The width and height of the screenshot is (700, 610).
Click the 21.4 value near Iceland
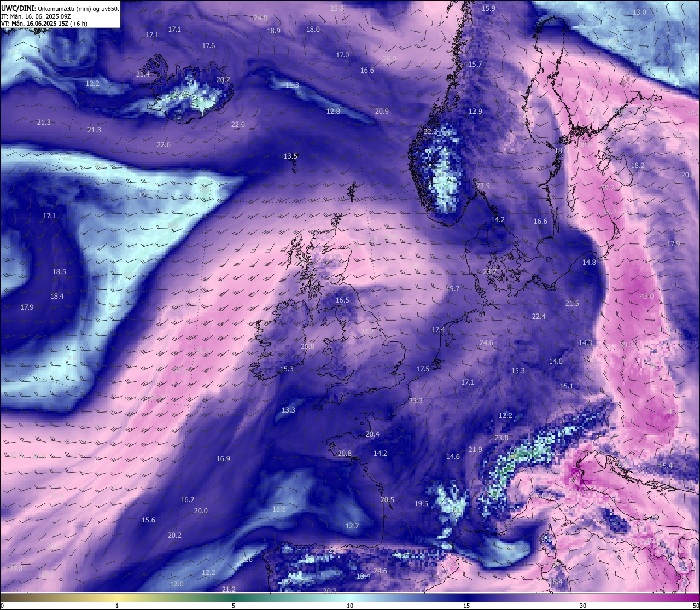tap(143, 74)
